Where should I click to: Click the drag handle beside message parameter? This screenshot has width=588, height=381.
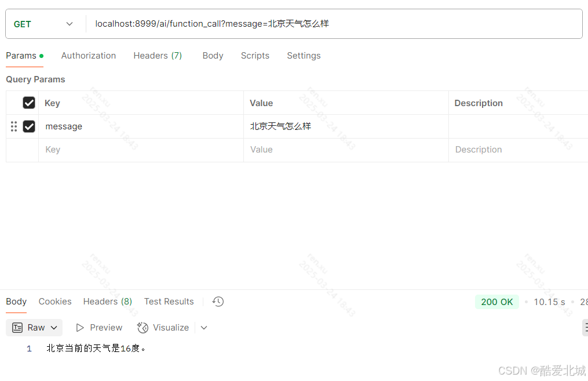(13, 126)
